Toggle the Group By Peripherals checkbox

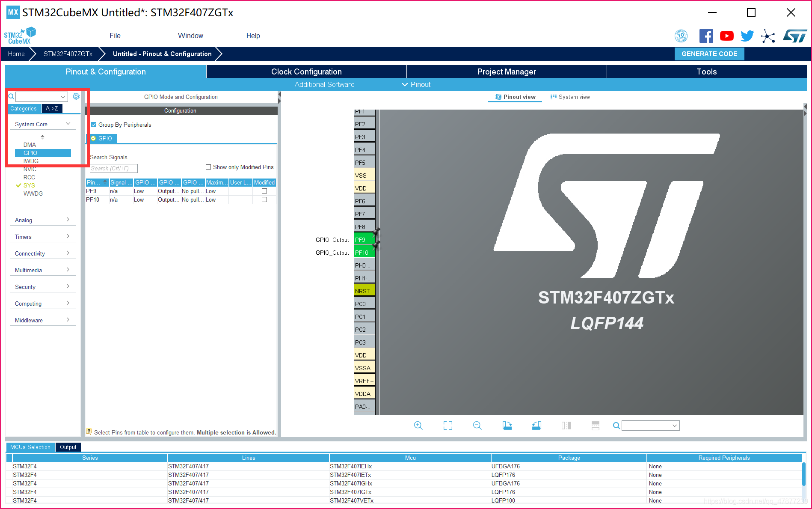(x=94, y=125)
